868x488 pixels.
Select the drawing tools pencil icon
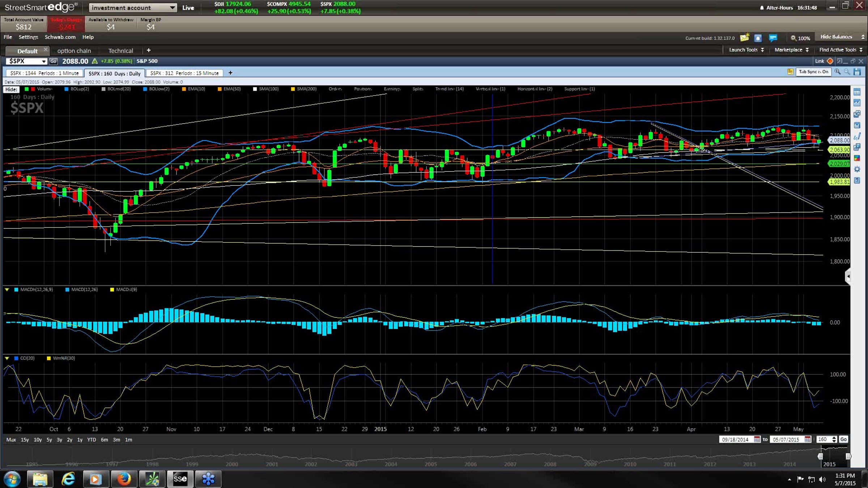pyautogui.click(x=857, y=136)
